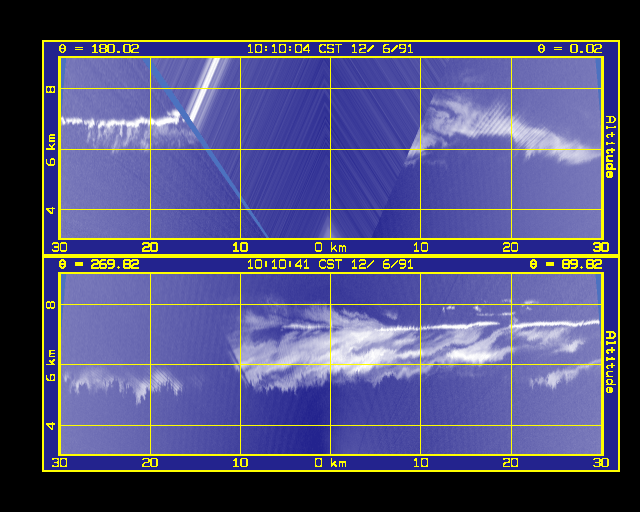This screenshot has height=512, width=640.
Task: Select the 10:10:04 CST 12/ 6/91 timestamp
Action: pyautogui.click(x=330, y=49)
